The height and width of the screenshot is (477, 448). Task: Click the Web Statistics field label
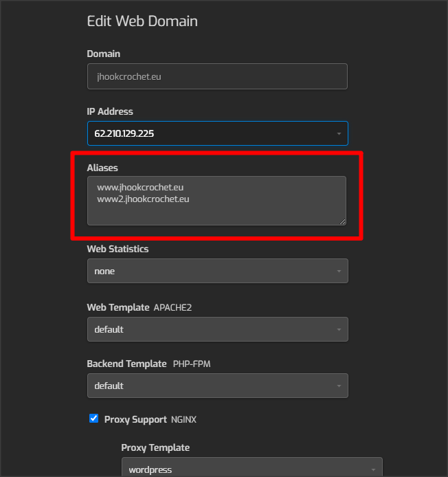point(117,249)
